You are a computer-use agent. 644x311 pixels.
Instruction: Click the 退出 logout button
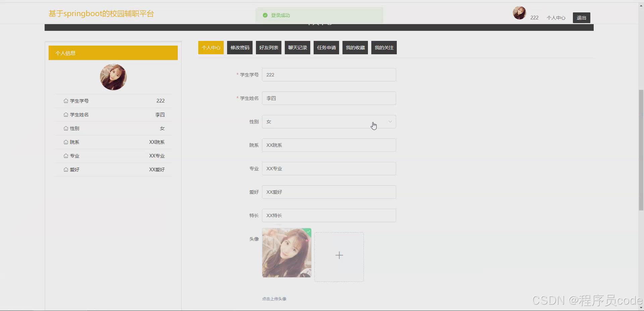pyautogui.click(x=581, y=18)
